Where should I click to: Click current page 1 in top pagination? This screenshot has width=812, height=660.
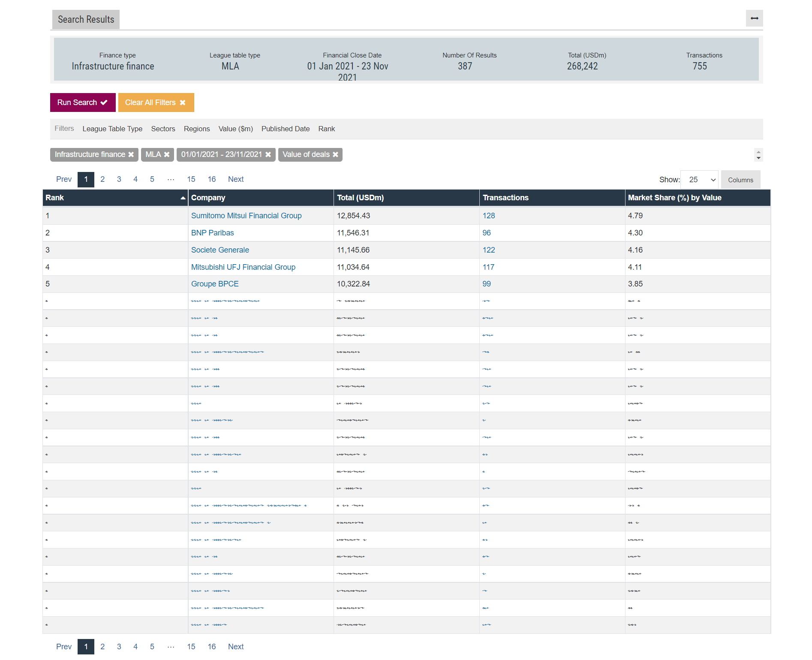[86, 179]
